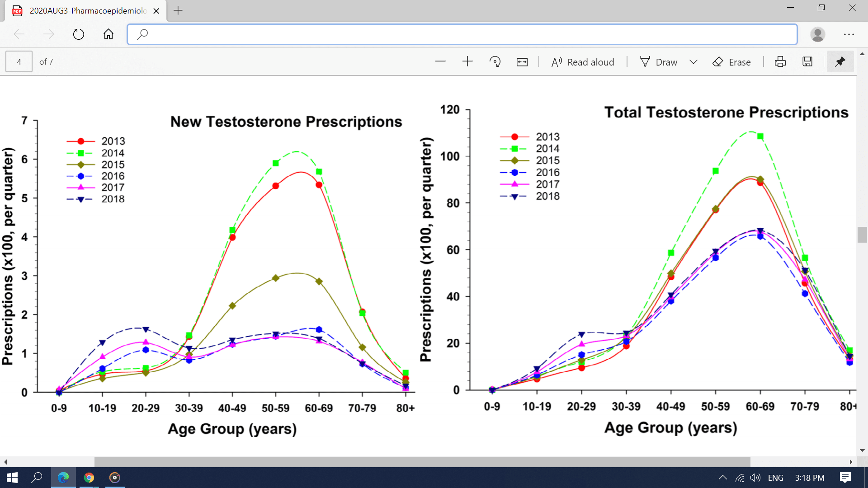Reload the page with the refresh icon
Viewport: 868px width, 488px height.
click(x=79, y=34)
